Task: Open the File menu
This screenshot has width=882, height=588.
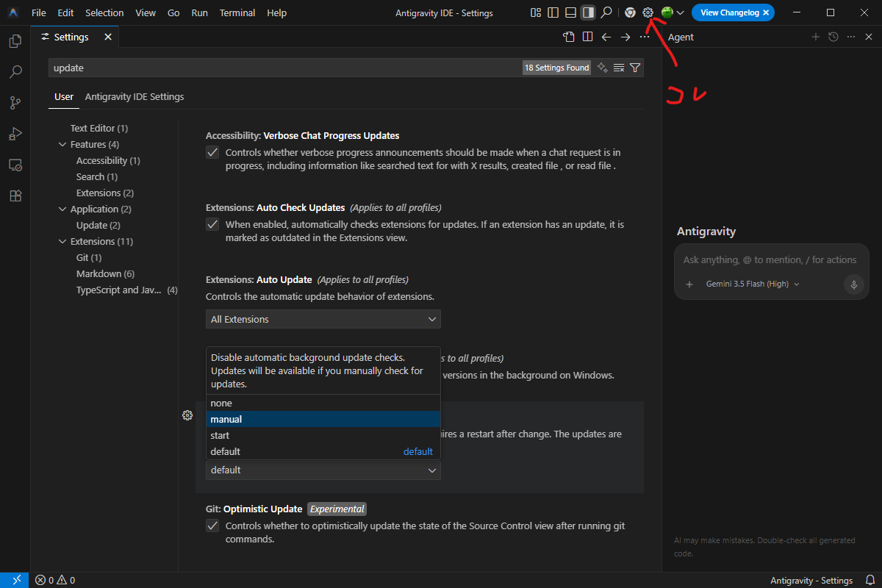Action: pos(39,12)
